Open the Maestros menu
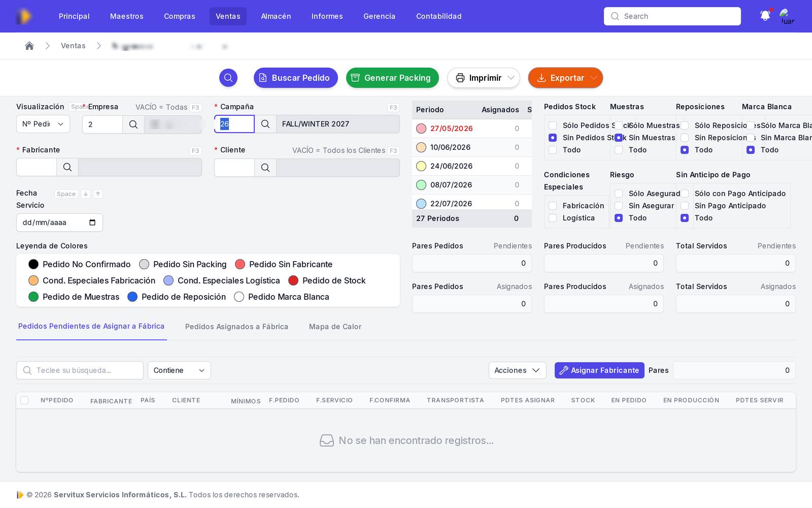The image size is (812, 508). (x=127, y=16)
